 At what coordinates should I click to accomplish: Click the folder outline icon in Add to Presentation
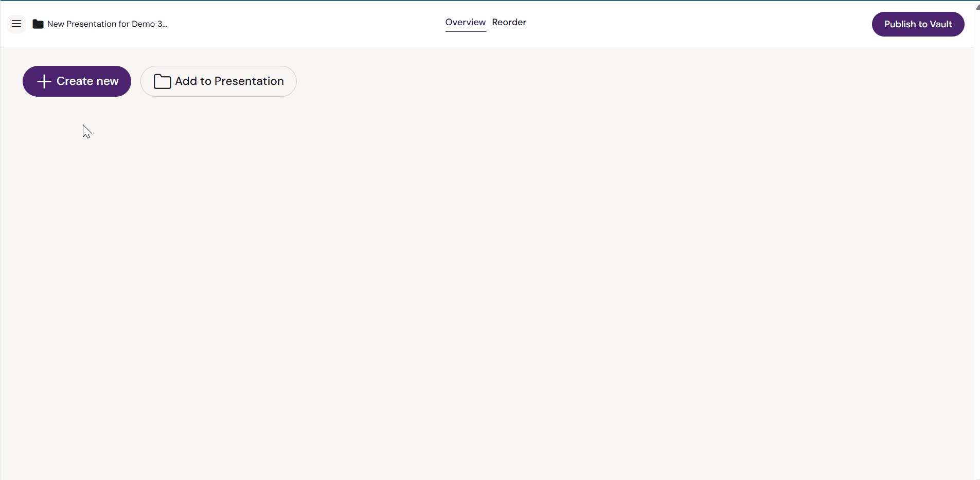[162, 81]
